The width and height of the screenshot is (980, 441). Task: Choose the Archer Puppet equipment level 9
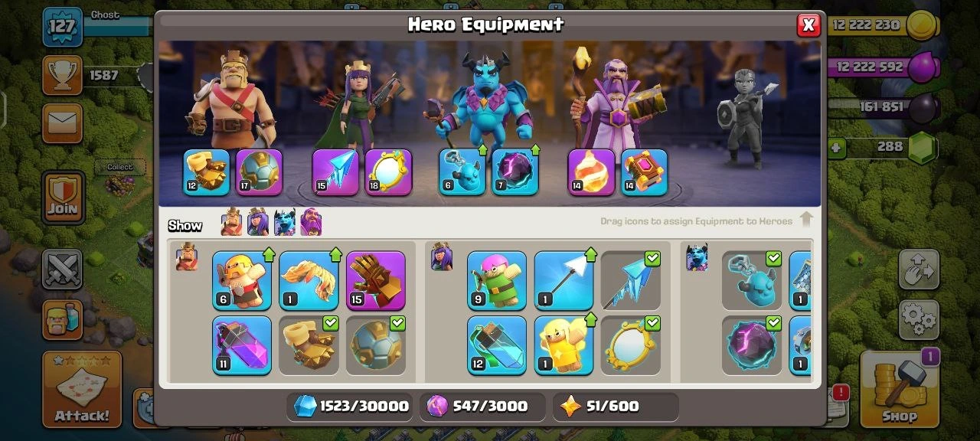[497, 280]
